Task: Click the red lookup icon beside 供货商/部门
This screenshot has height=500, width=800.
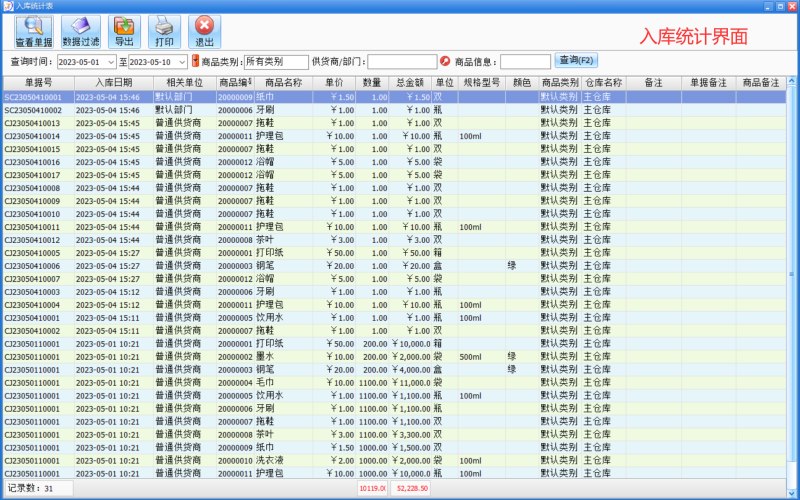Action: pos(445,61)
